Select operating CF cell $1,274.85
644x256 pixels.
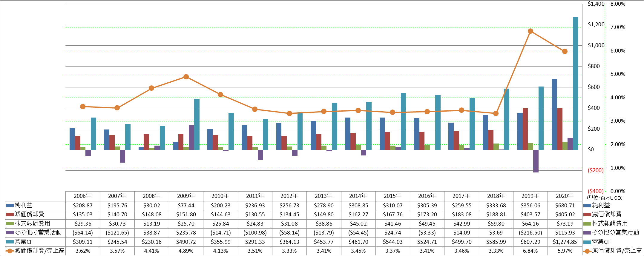coord(565,242)
